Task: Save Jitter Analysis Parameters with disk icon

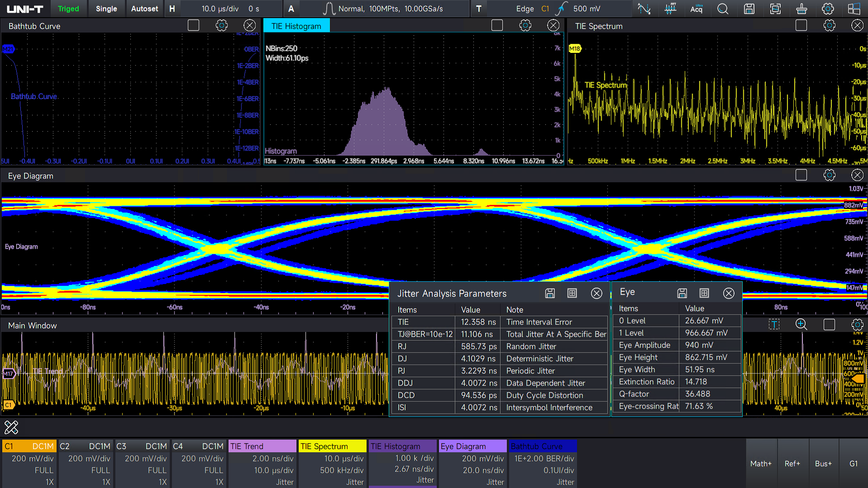Action: pyautogui.click(x=550, y=294)
